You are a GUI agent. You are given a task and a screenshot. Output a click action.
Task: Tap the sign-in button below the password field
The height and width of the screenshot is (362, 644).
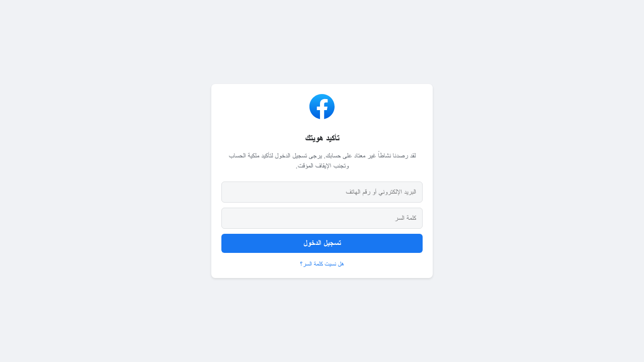pos(322,243)
